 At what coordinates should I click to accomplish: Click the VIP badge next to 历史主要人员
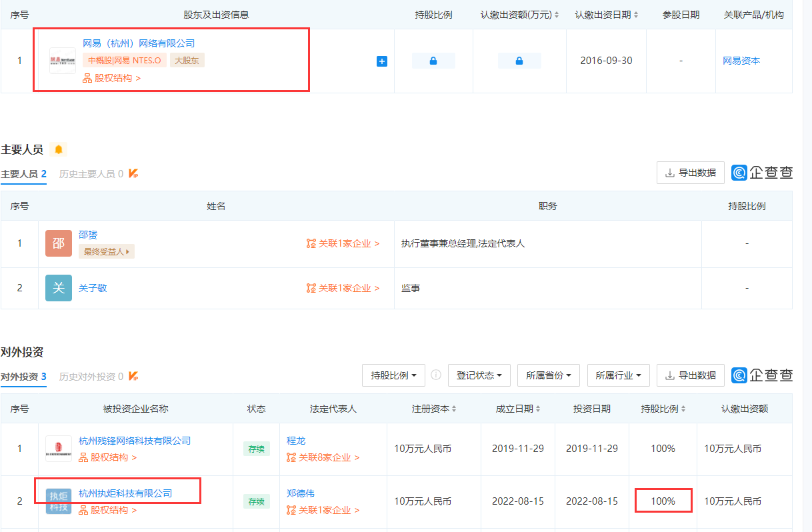[133, 174]
